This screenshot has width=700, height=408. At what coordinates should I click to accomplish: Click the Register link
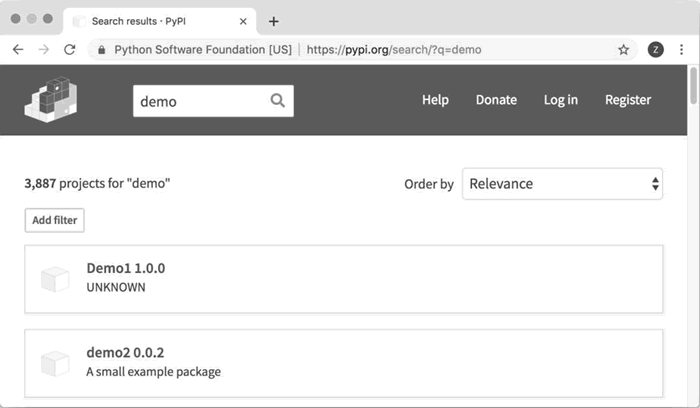point(628,100)
